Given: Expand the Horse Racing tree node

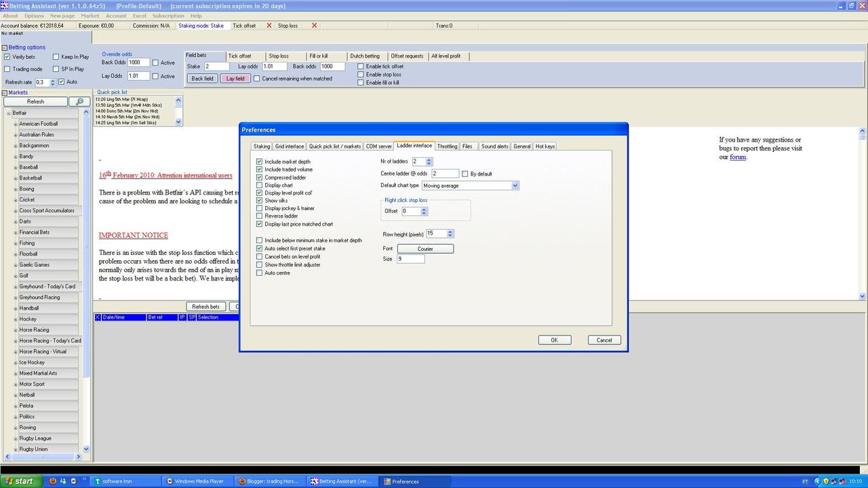Looking at the screenshot, I should (x=15, y=330).
